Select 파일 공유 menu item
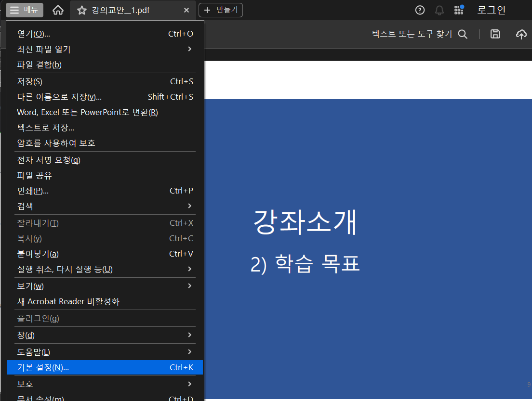Image resolution: width=532 pixels, height=401 pixels. 105,175
